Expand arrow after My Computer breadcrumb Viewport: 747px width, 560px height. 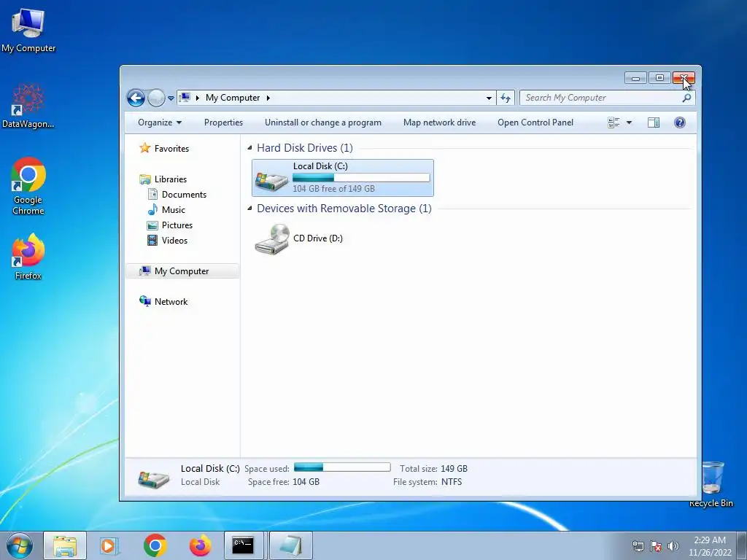[268, 98]
